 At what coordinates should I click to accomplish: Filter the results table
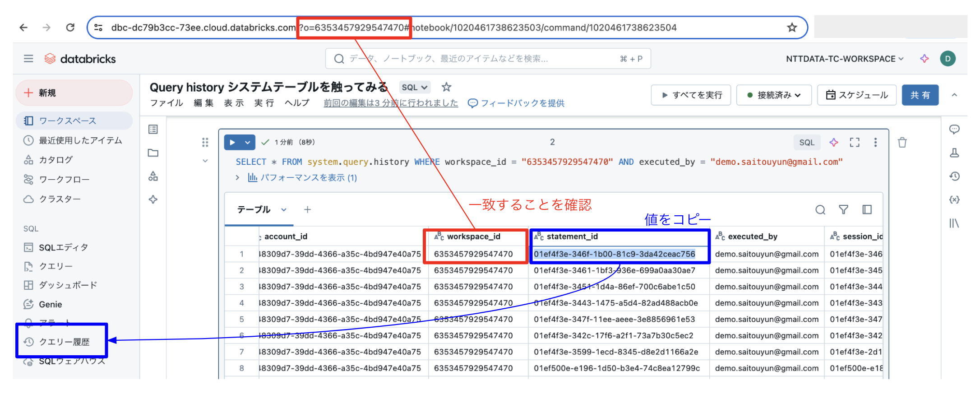(843, 209)
